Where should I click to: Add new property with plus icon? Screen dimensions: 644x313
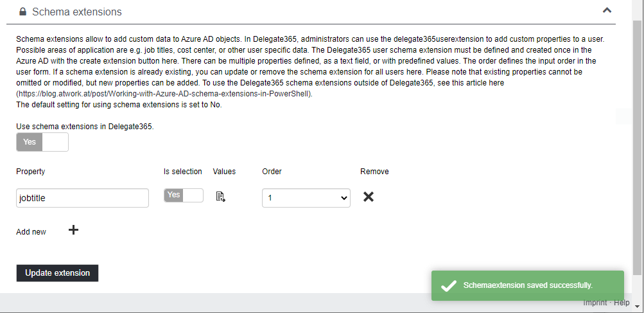[x=73, y=230]
